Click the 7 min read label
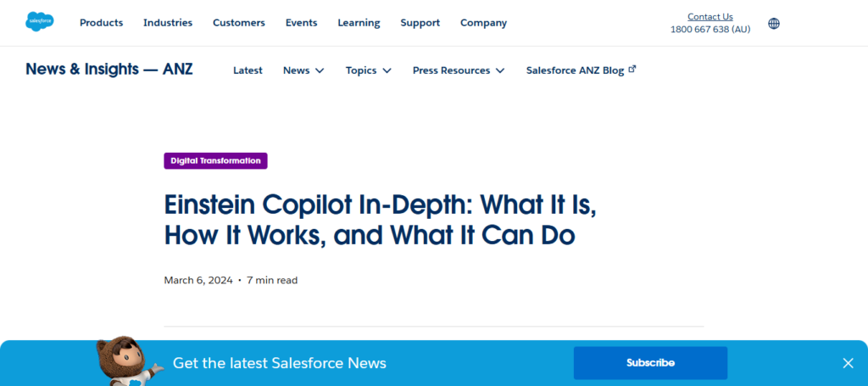Image resolution: width=868 pixels, height=386 pixels. point(272,280)
